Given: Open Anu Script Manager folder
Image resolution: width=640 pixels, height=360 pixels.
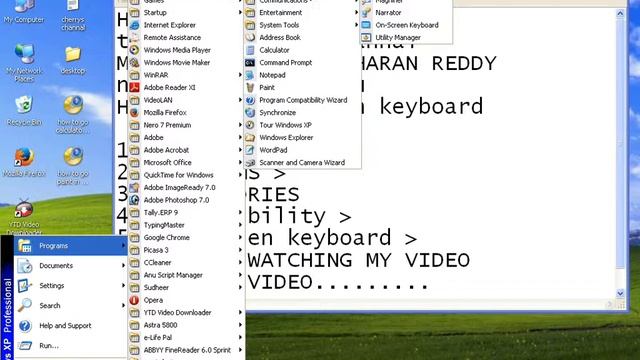Looking at the screenshot, I should [187, 275].
